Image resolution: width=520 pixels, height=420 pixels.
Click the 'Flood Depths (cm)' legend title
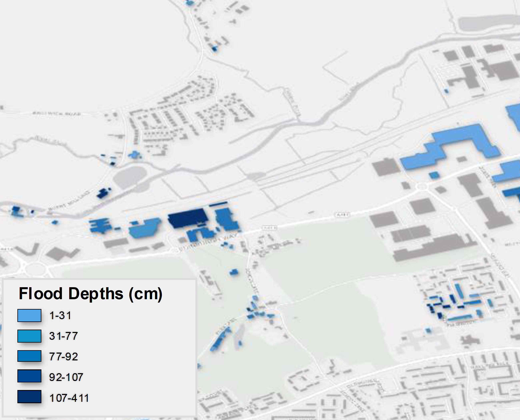pyautogui.click(x=90, y=294)
